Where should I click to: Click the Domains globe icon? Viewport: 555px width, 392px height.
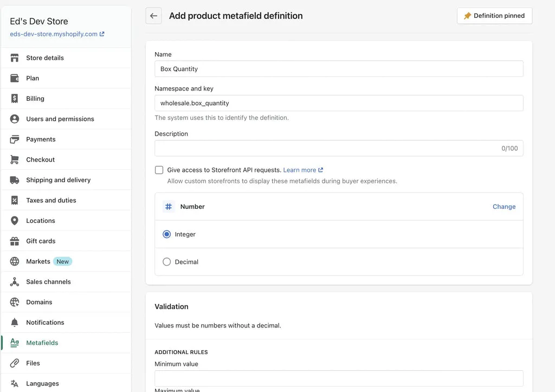coord(15,302)
